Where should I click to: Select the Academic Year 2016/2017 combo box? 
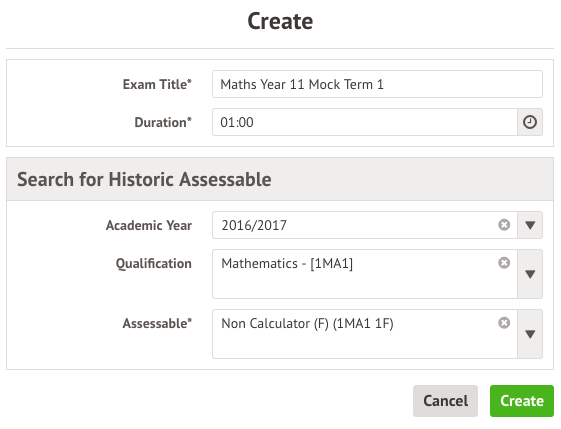(x=365, y=225)
